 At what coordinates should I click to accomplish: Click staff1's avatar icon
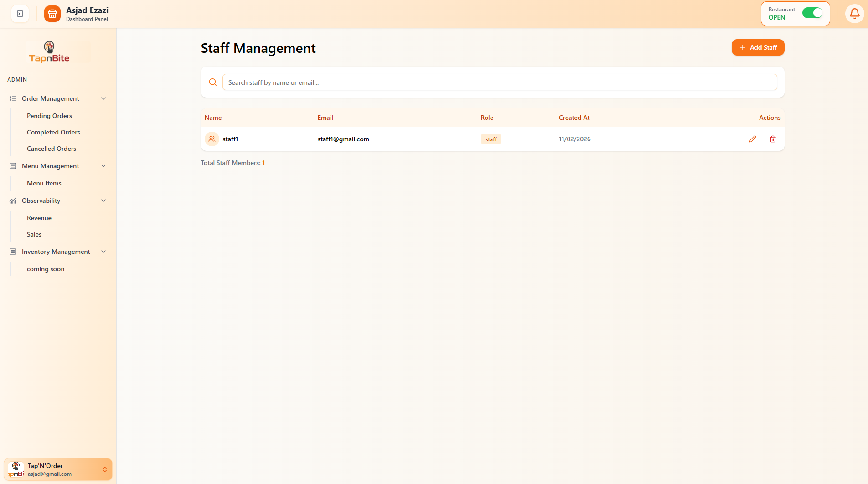click(212, 139)
